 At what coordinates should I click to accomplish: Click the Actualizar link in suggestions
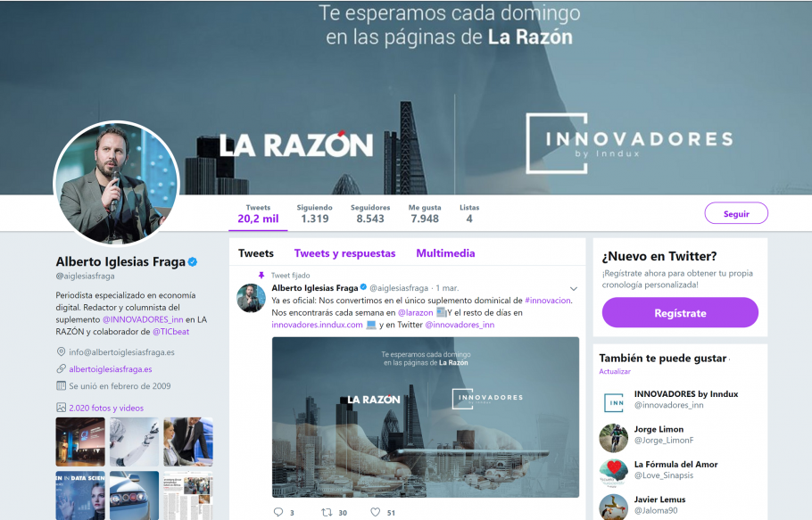pos(615,372)
